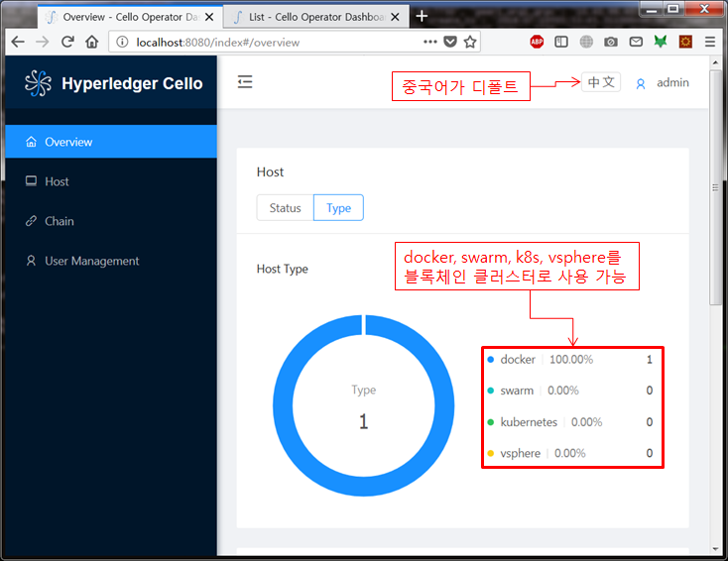Reload the current page
The image size is (728, 561).
tap(67, 42)
